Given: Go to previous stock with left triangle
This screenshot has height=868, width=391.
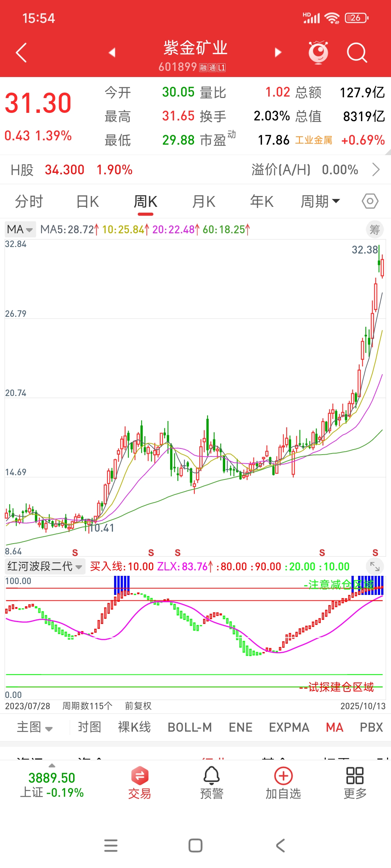Looking at the screenshot, I should [112, 52].
